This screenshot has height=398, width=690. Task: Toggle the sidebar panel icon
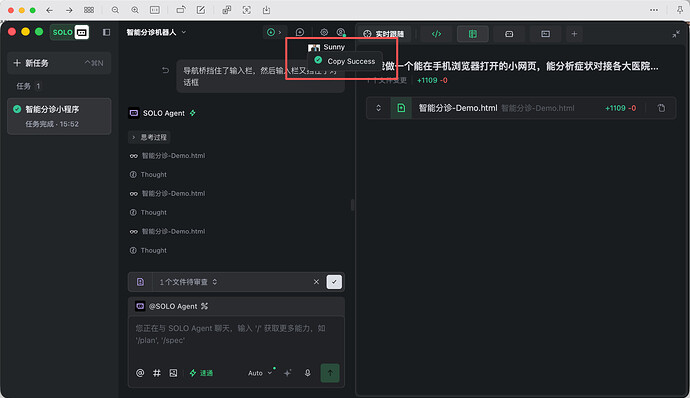pyautogui.click(x=106, y=32)
